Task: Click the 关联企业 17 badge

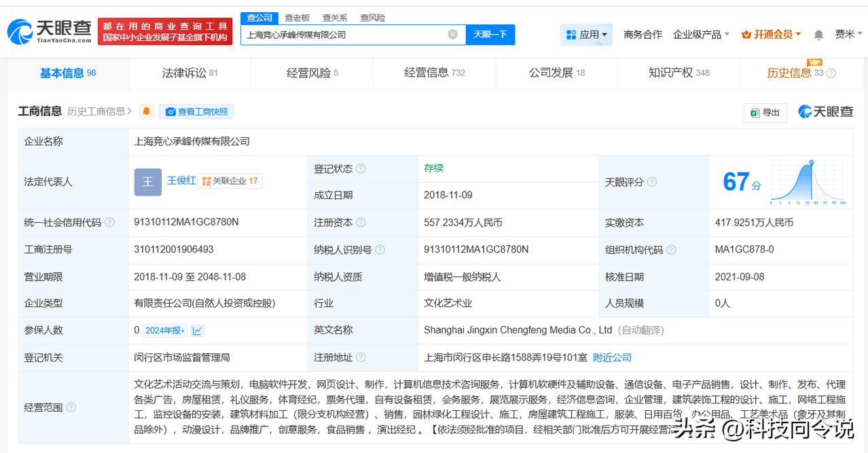Action: (230, 181)
